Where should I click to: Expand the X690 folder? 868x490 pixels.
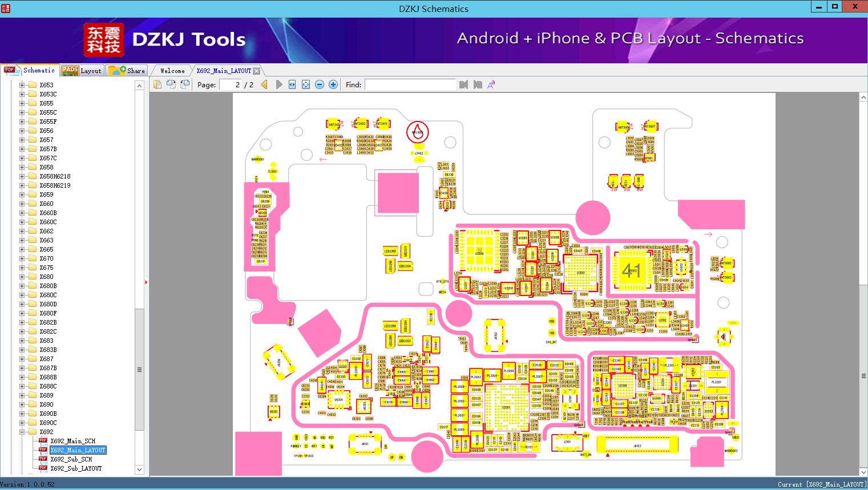click(22, 404)
